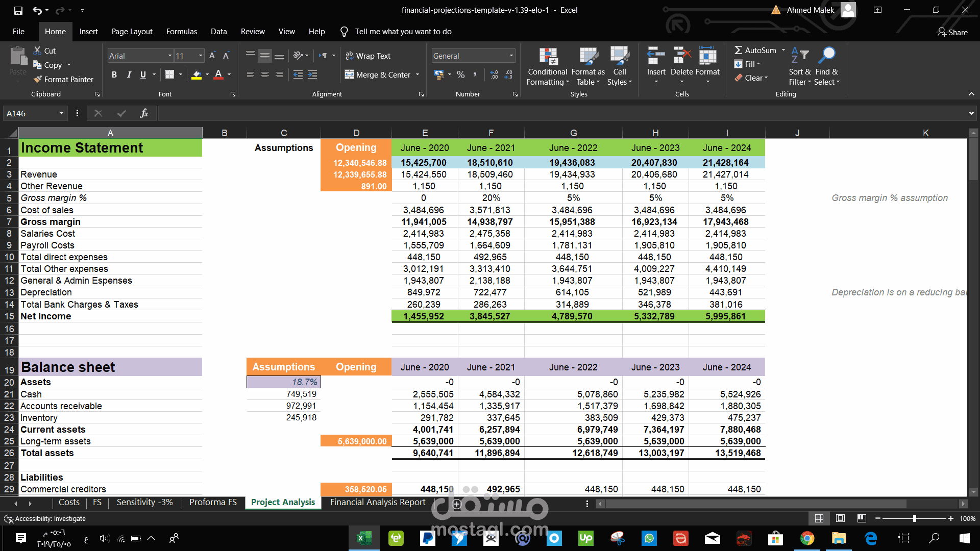Screen dimensions: 980x551
Task: Toggle Wrap Text on
Action: click(x=368, y=56)
